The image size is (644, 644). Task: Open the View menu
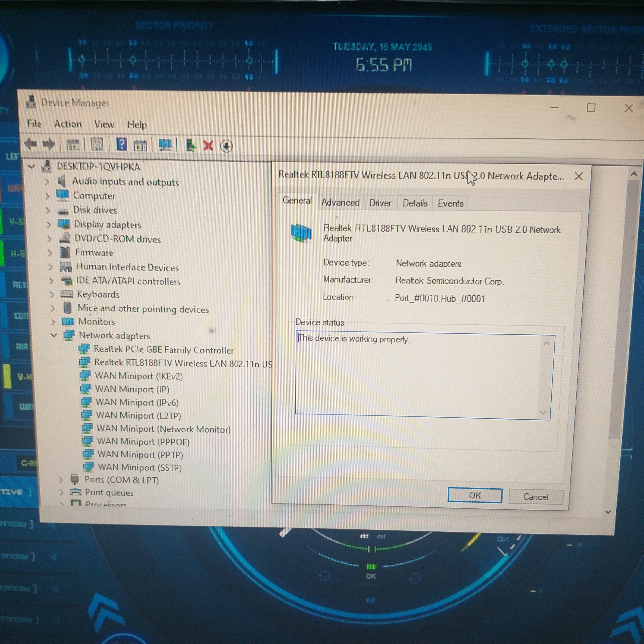[x=104, y=124]
